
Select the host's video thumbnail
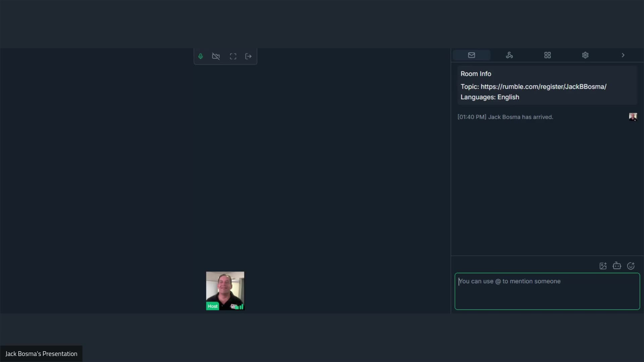(x=225, y=288)
